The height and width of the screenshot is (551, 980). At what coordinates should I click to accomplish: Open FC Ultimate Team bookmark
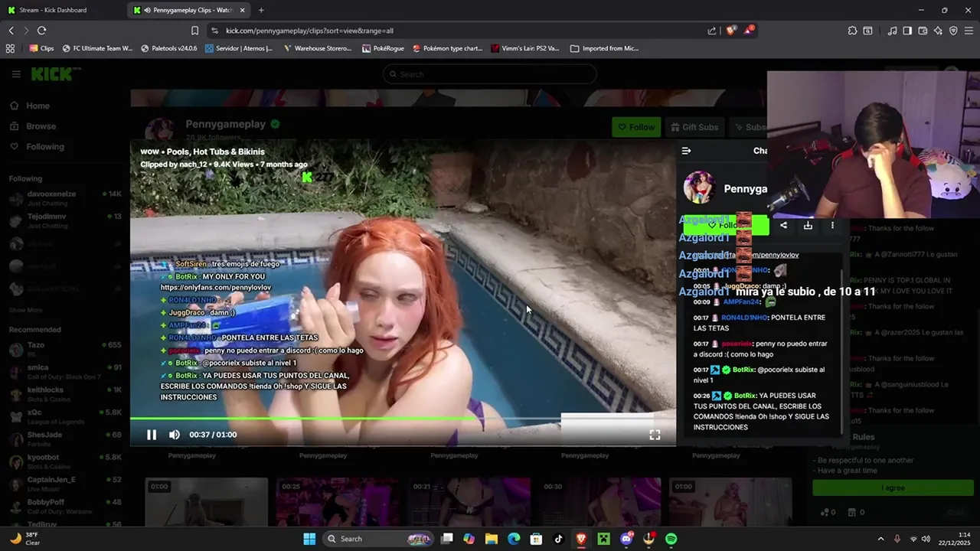pyautogui.click(x=97, y=48)
